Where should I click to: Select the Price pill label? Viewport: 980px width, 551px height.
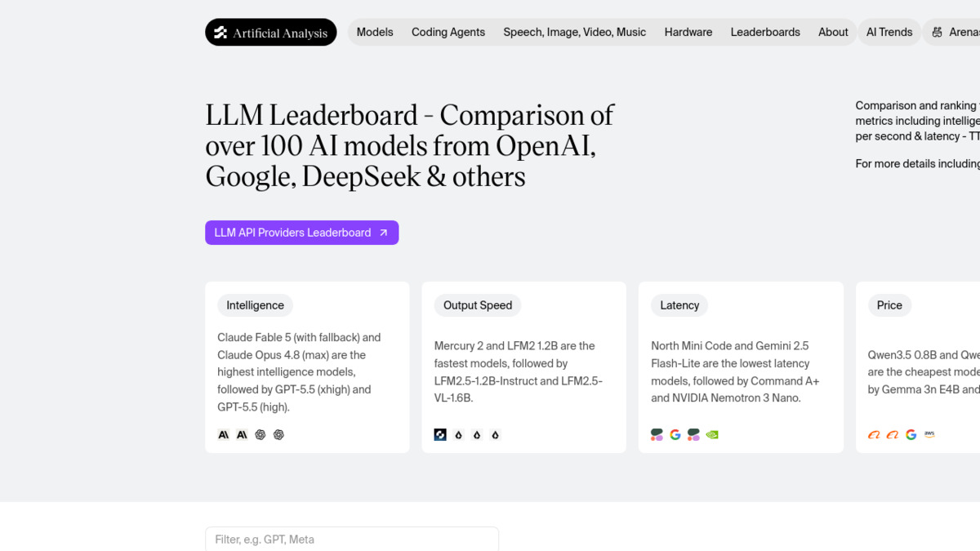[x=889, y=305]
